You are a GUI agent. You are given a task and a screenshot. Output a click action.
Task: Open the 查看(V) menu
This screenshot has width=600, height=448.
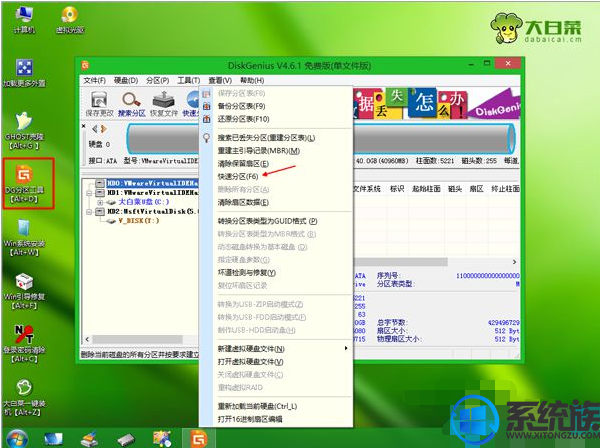pos(220,80)
